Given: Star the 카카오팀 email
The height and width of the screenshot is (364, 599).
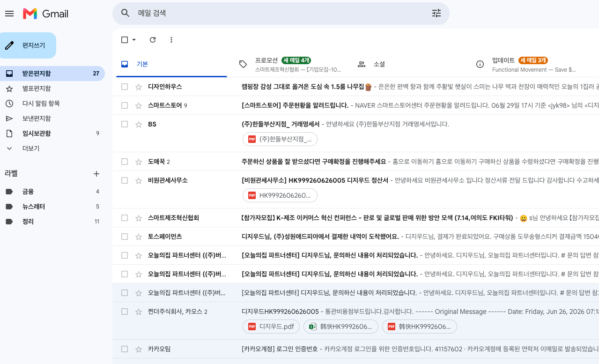Looking at the screenshot, I should pos(139,349).
